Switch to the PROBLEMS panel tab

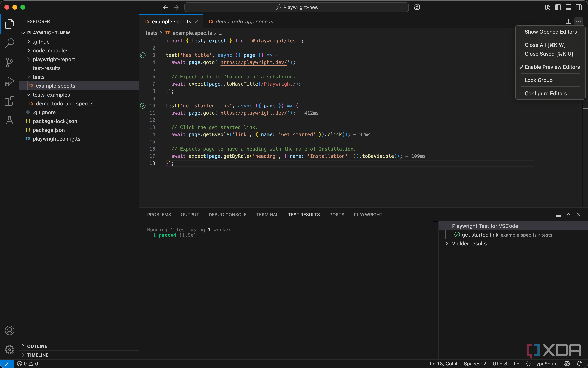pyautogui.click(x=159, y=215)
